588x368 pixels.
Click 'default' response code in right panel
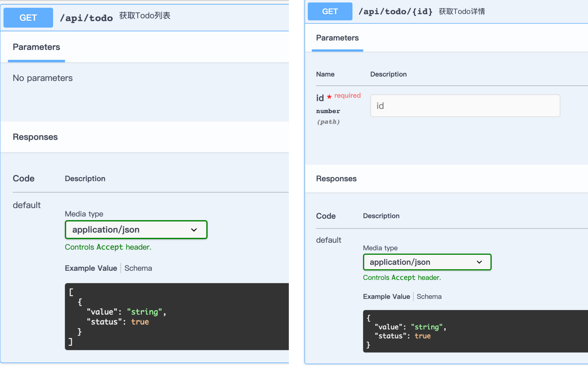[x=328, y=240]
